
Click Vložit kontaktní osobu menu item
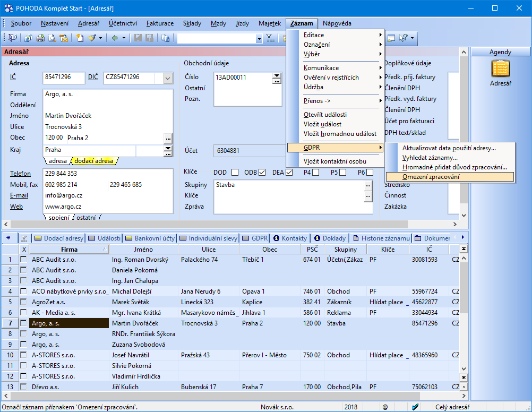click(335, 161)
